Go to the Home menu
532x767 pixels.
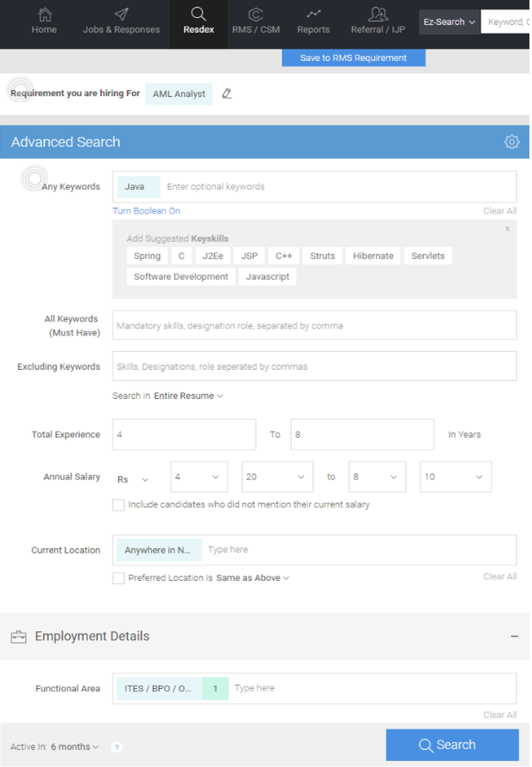click(44, 29)
